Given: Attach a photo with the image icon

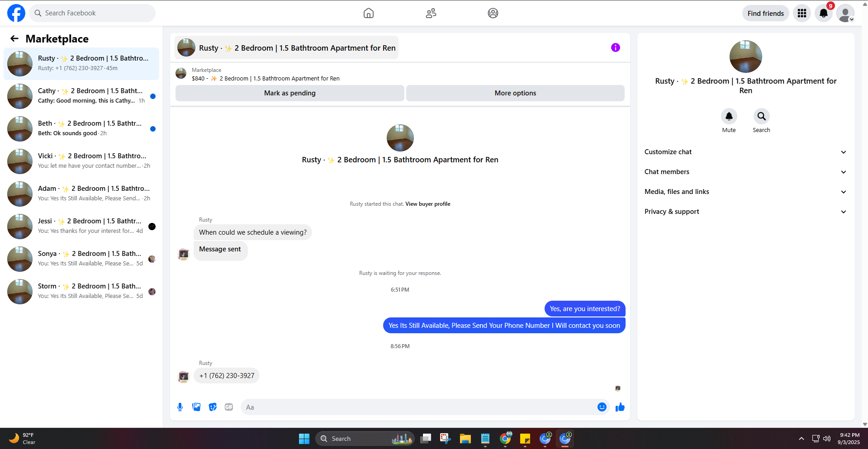Looking at the screenshot, I should point(196,407).
